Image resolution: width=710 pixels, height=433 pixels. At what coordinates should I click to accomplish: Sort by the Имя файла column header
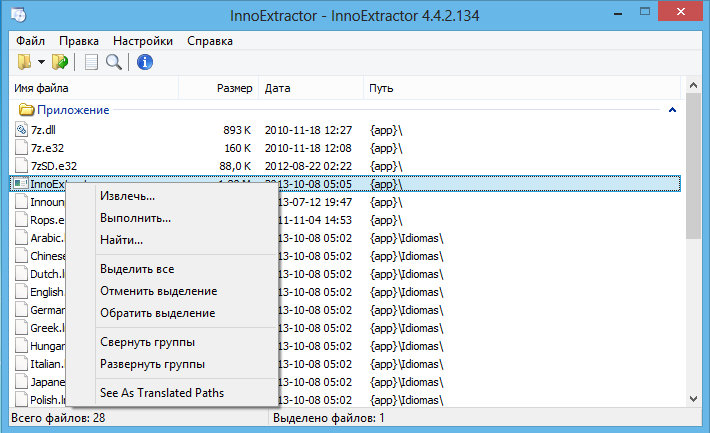click(94, 88)
